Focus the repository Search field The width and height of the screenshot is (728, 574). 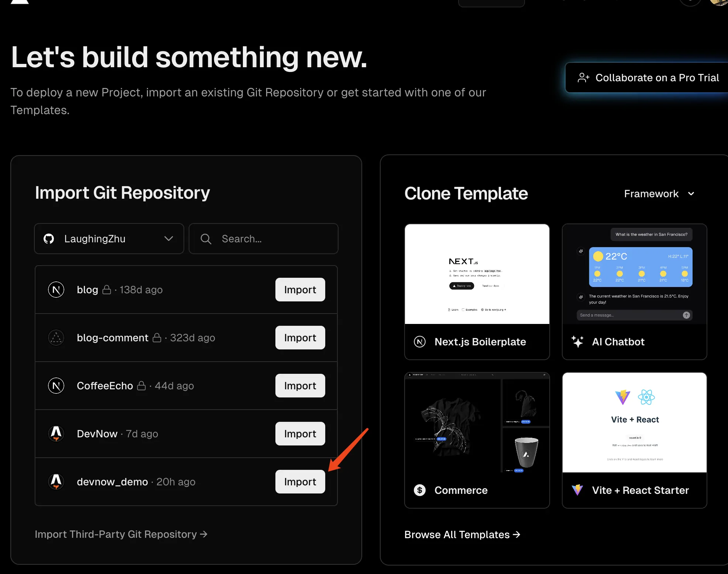(x=264, y=239)
